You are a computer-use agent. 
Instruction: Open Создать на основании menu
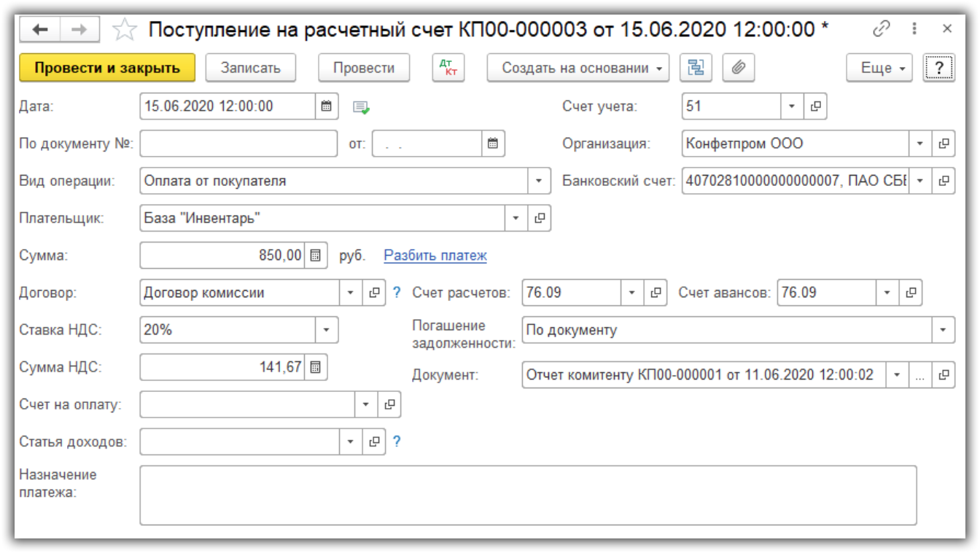pos(577,68)
